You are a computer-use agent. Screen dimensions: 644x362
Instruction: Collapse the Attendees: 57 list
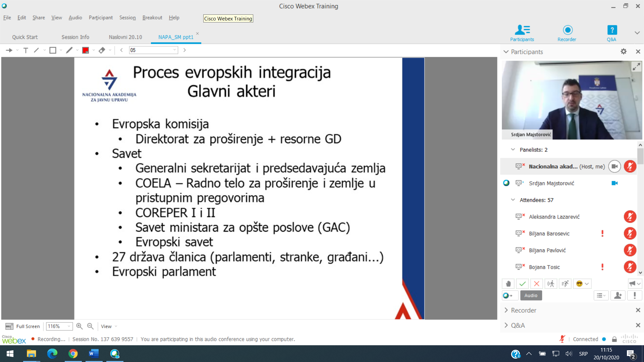[x=513, y=200]
